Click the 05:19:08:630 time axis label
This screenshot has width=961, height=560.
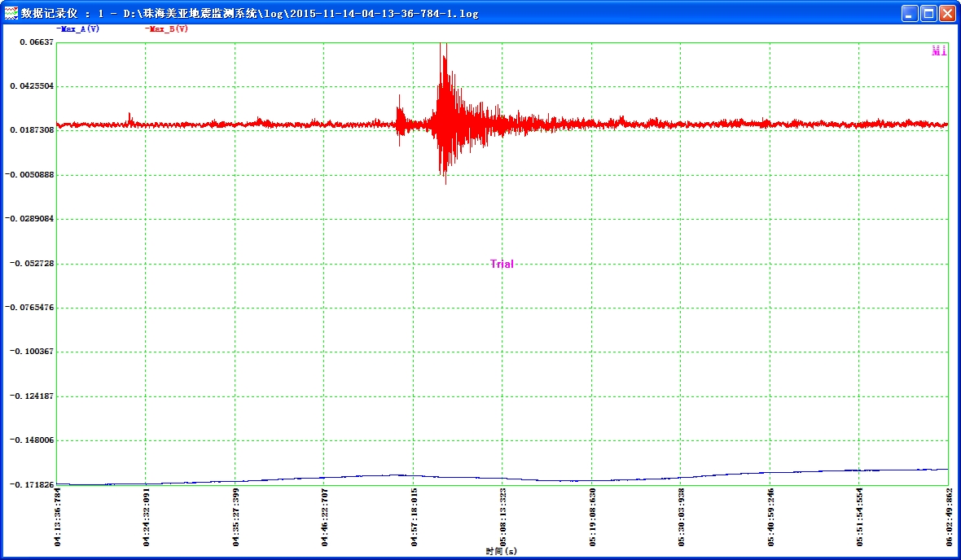click(x=592, y=517)
